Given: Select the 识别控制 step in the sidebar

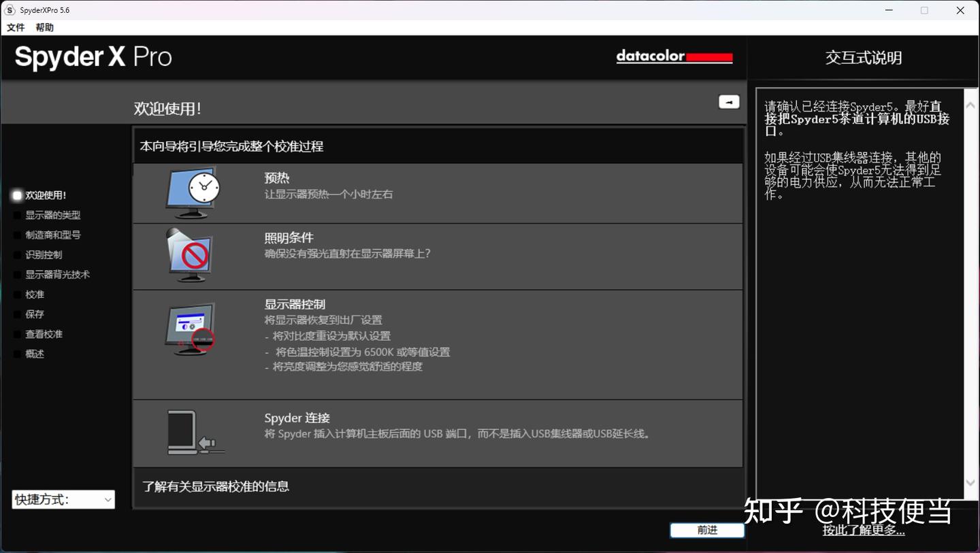Looking at the screenshot, I should click(43, 254).
